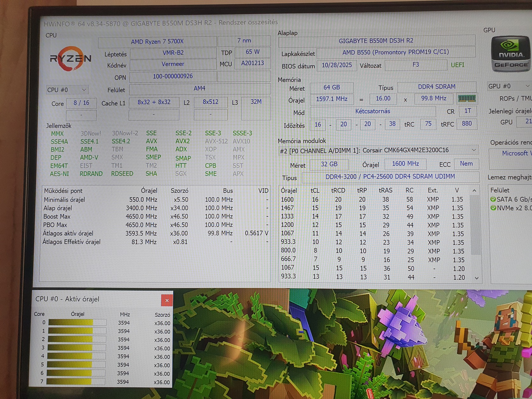
Task: Close the CPU #0 Aktív órajel window
Action: (x=167, y=300)
